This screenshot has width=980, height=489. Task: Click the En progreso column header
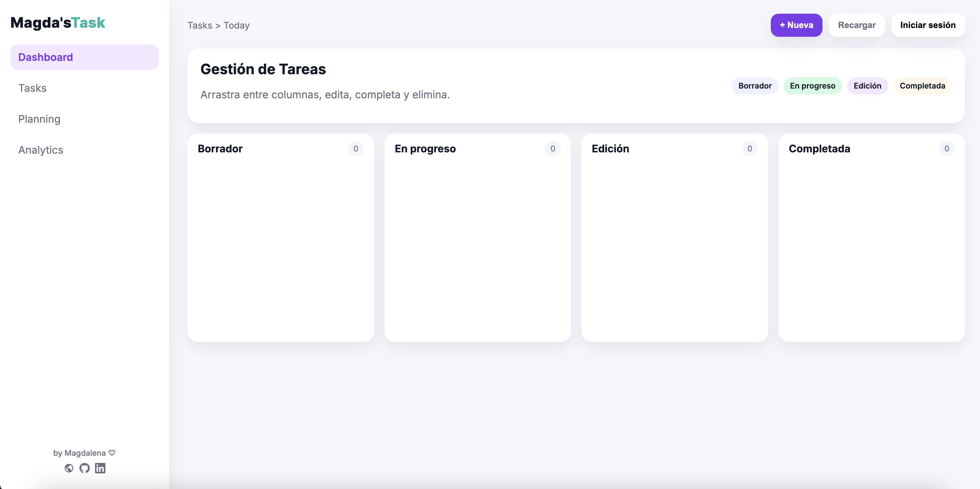[x=425, y=149]
